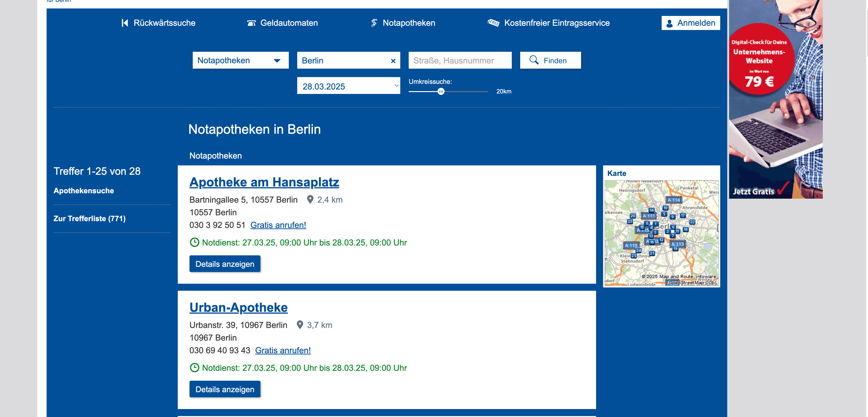Click the Rückwärtssuche skip-back icon
The height and width of the screenshot is (417, 868).
[x=125, y=23]
